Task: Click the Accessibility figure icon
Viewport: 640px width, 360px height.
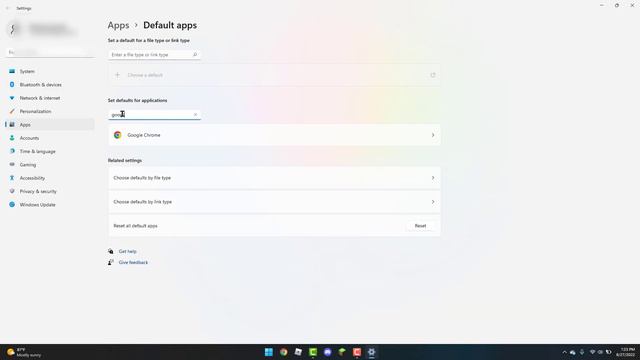Action: 12,178
